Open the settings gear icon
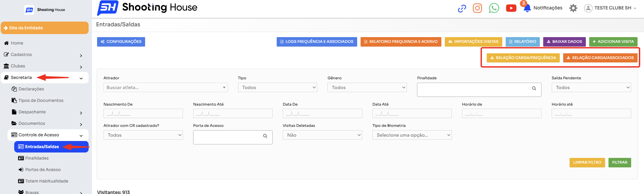 click(x=573, y=8)
